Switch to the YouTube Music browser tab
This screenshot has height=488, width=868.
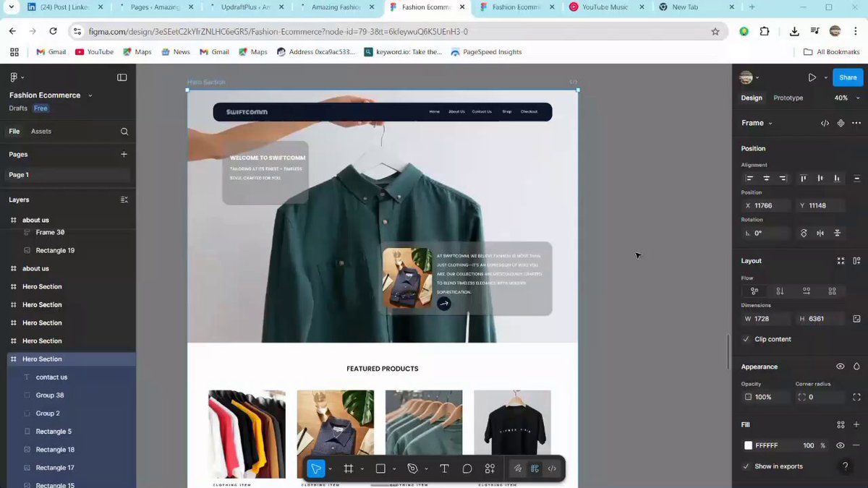click(x=606, y=7)
